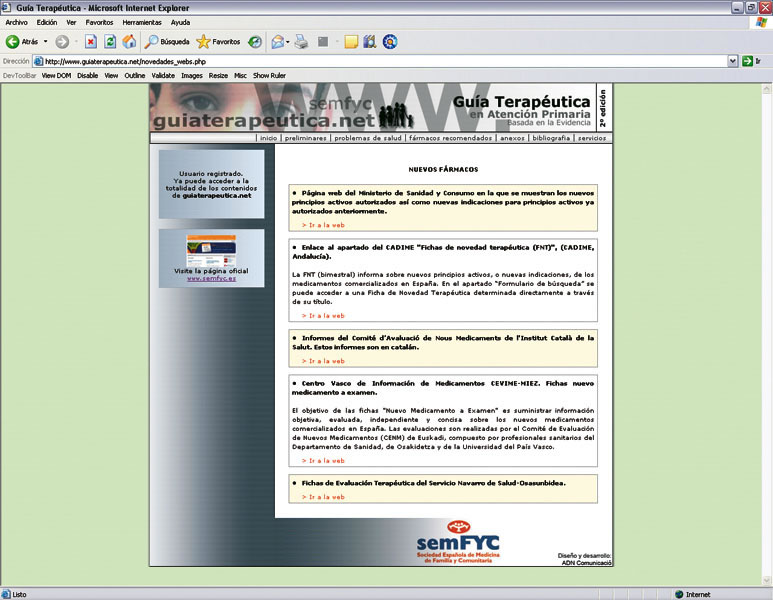Click the address bar URL field
Screen dimensions: 773x600
[385, 61]
